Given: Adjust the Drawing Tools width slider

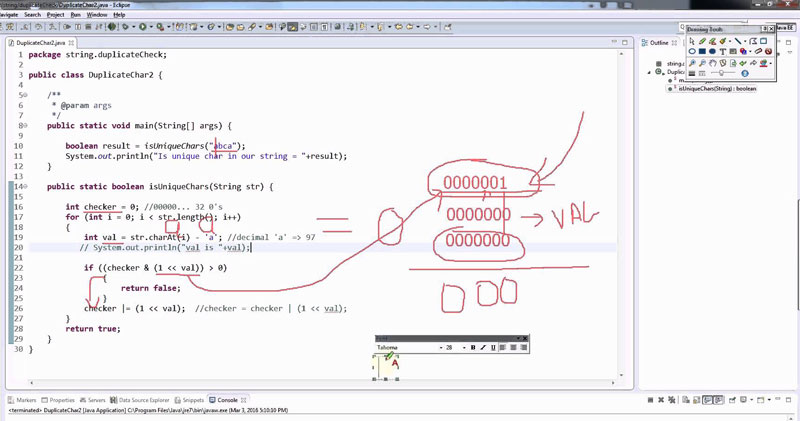Looking at the screenshot, I should [720, 74].
